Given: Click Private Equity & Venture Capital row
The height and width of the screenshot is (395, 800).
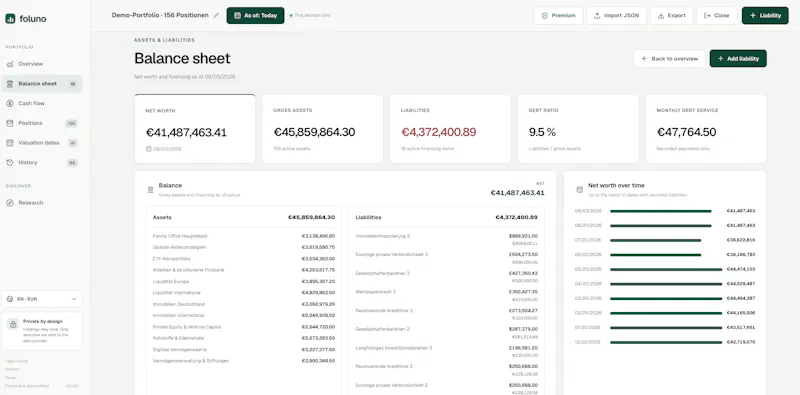Looking at the screenshot, I should point(244,327).
